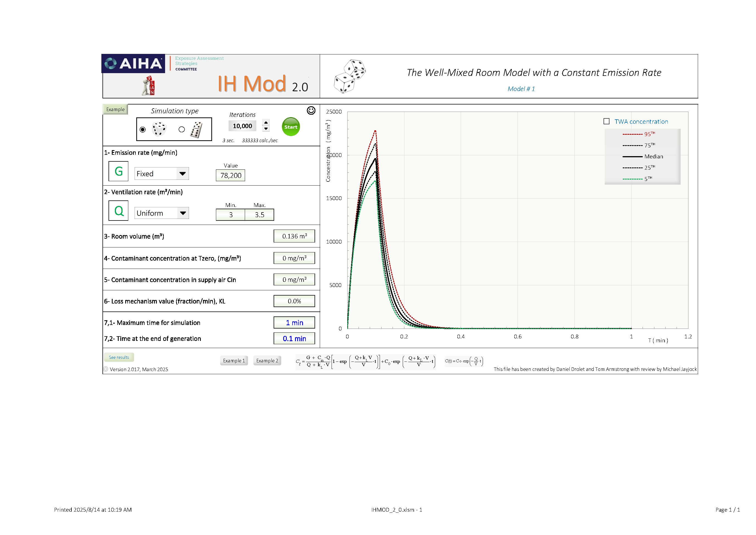
Task: Enable the TWA concentration checkbox
Action: tap(607, 121)
